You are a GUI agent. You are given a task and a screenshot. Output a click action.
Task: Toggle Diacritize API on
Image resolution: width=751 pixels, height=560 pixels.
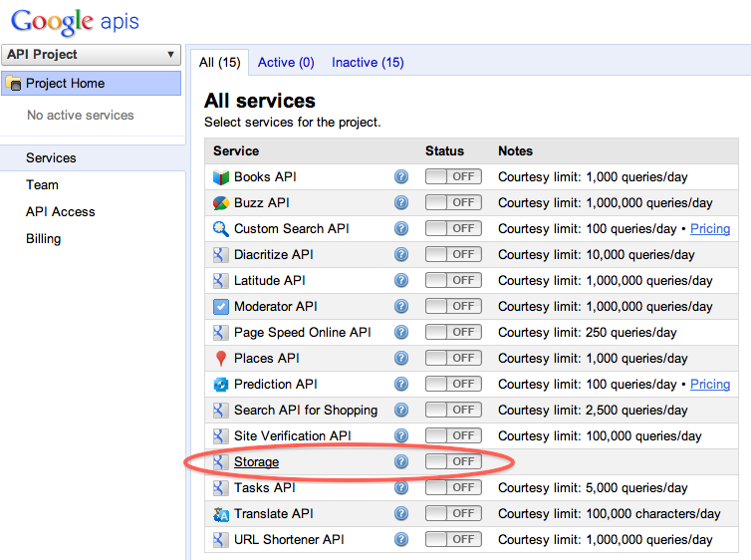tap(453, 254)
